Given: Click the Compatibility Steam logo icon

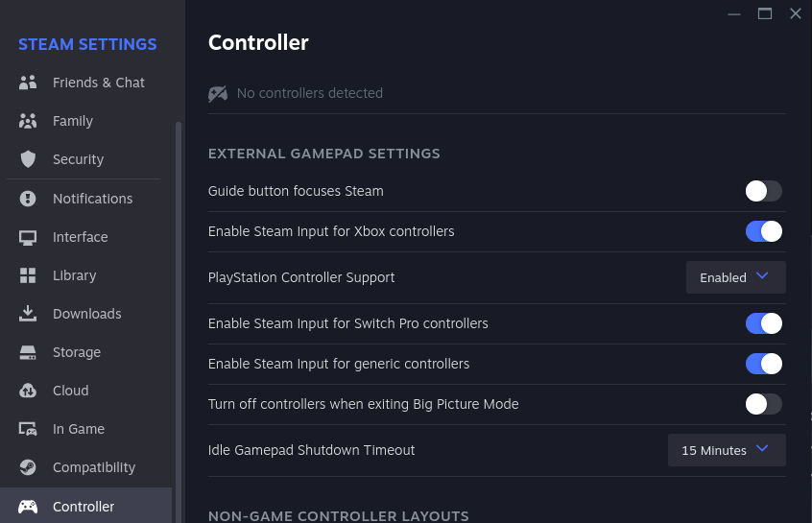Looking at the screenshot, I should click(28, 467).
